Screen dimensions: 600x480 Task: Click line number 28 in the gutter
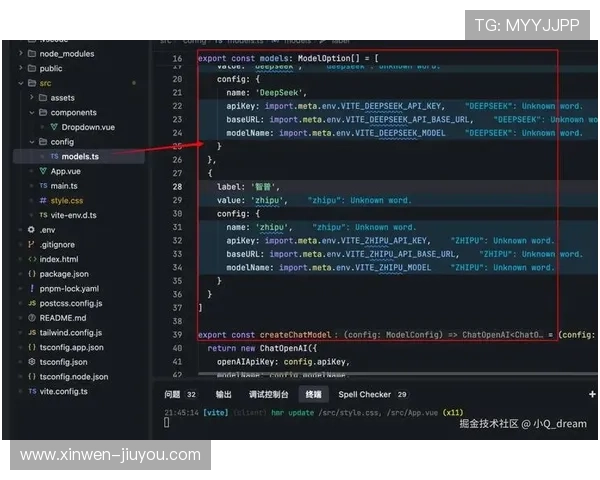177,187
